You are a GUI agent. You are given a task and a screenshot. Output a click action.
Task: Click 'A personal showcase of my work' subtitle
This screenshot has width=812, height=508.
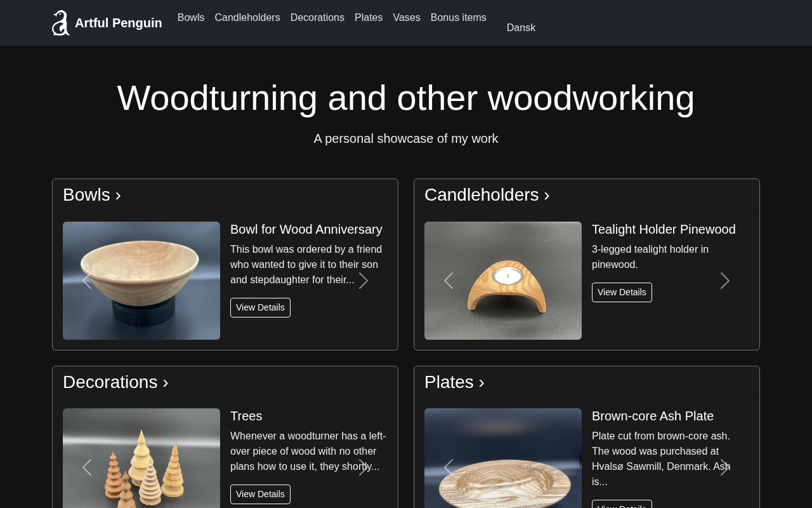(x=406, y=138)
